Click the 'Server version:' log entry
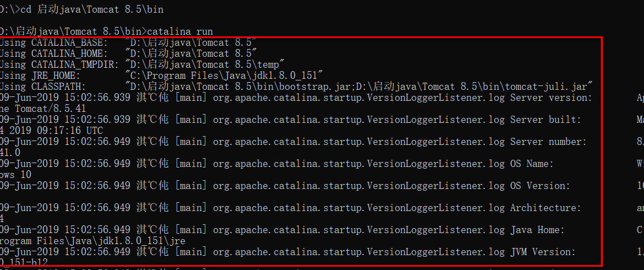The width and height of the screenshot is (644, 270). [x=551, y=98]
